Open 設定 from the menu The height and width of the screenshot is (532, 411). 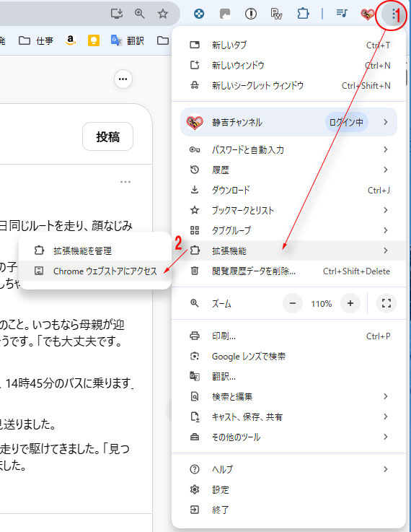288,489
